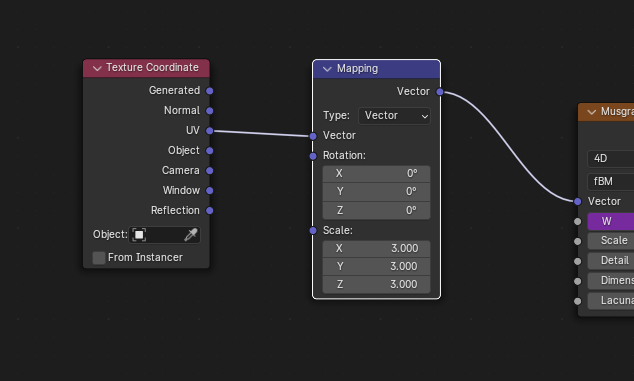Open the fBM type dropdown
Screen dimensions: 634x381
tap(611, 182)
